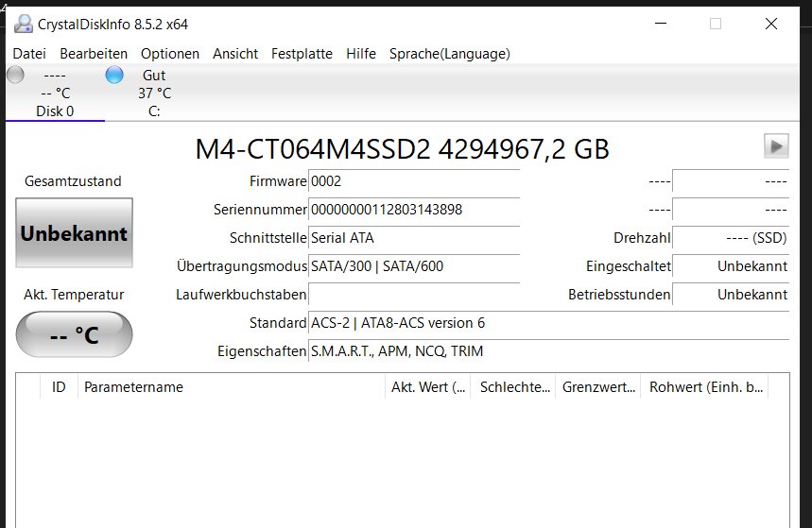Viewport: 812px width, 528px height.
Task: Click the empty Laufwerkbuchstaben field
Action: [x=414, y=295]
